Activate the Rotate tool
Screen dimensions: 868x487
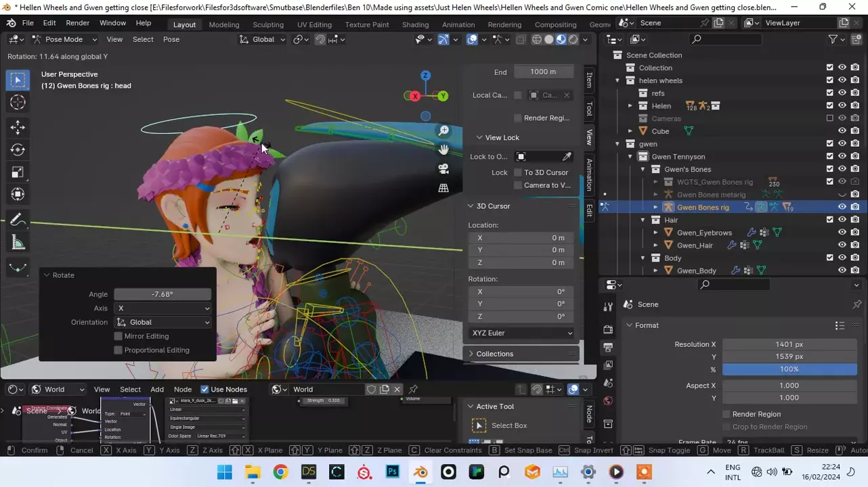[18, 149]
